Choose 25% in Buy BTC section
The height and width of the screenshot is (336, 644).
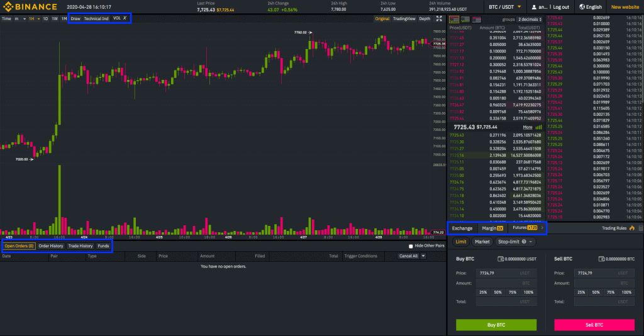(x=483, y=293)
